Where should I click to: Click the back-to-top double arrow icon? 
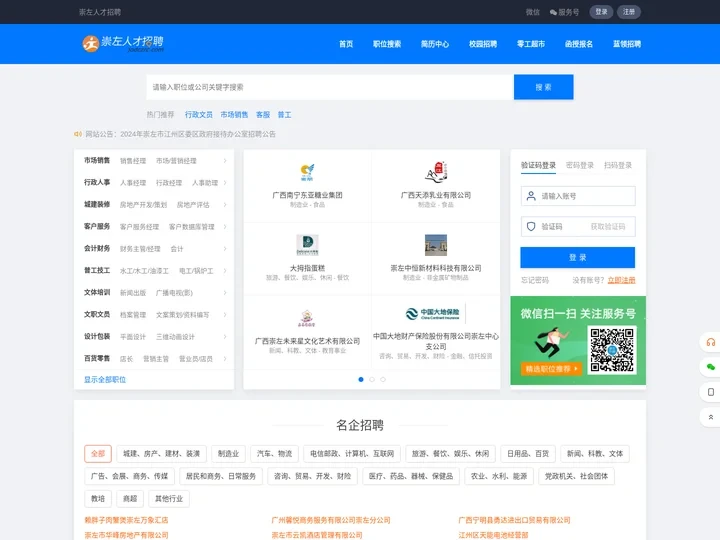pos(710,417)
